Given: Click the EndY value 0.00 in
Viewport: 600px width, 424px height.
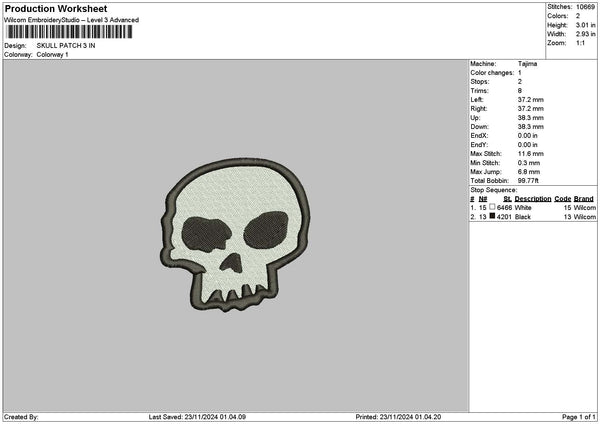Looking at the screenshot, I should (528, 145).
